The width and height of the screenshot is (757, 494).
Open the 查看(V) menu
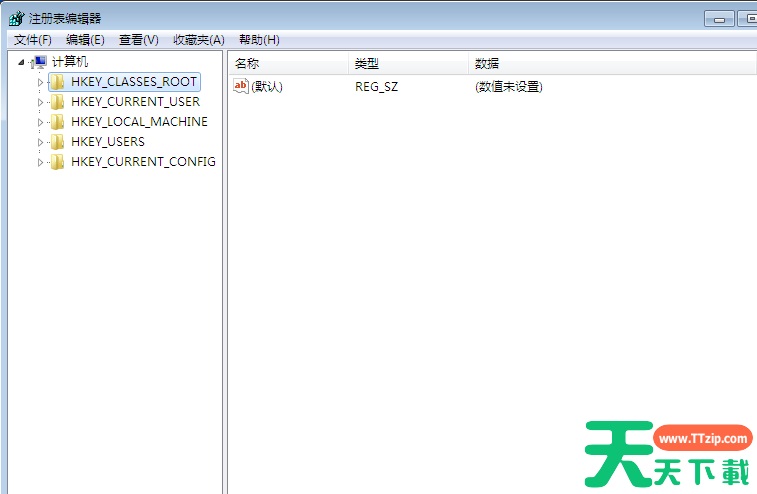point(139,40)
